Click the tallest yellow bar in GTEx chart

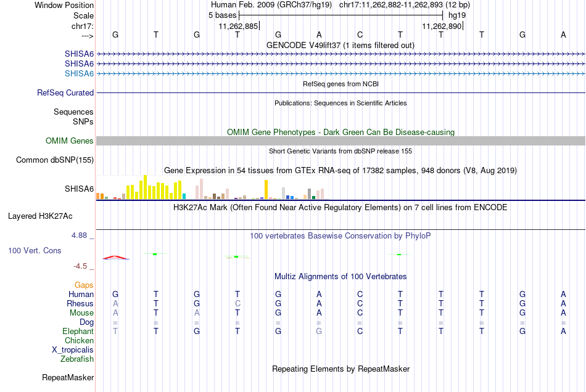click(x=146, y=187)
